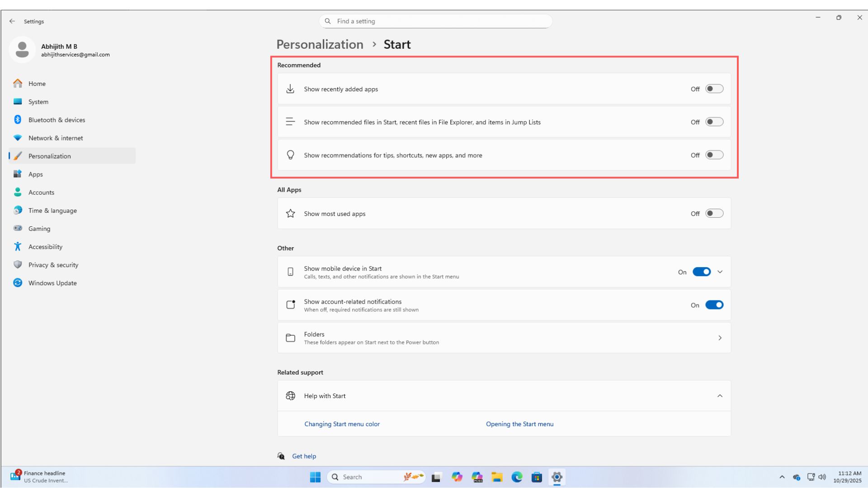Open the Windows Update section
The height and width of the screenshot is (488, 868).
click(x=52, y=283)
